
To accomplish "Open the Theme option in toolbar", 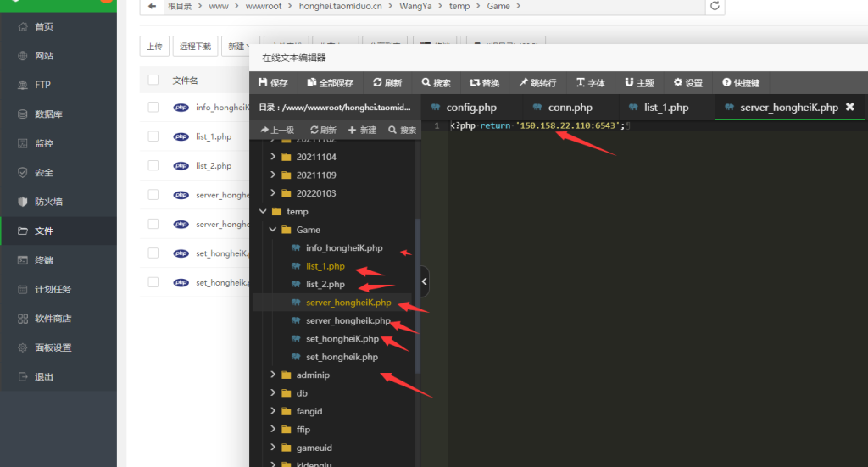I will pyautogui.click(x=629, y=83).
